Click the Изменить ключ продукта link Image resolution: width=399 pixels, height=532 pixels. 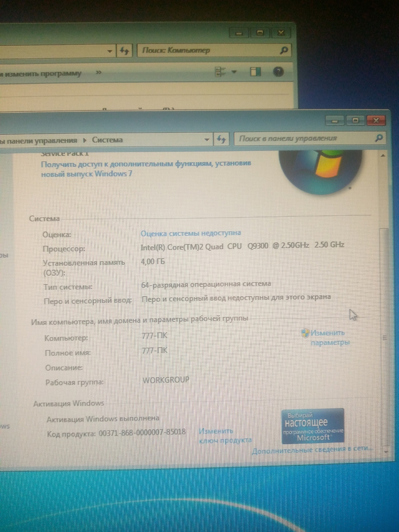click(225, 436)
